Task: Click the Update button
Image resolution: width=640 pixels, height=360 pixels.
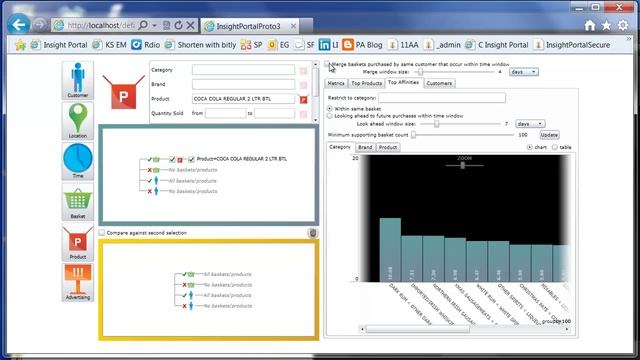Action: (x=549, y=135)
